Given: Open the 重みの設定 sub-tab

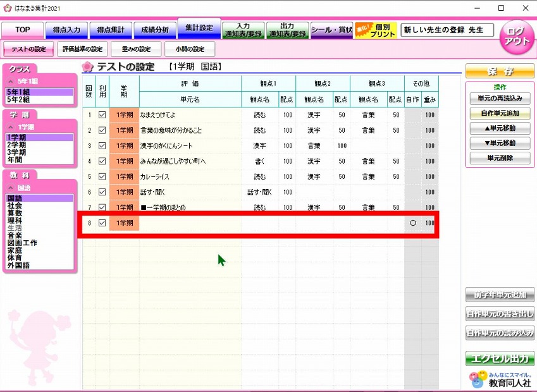Looking at the screenshot, I should [136, 49].
